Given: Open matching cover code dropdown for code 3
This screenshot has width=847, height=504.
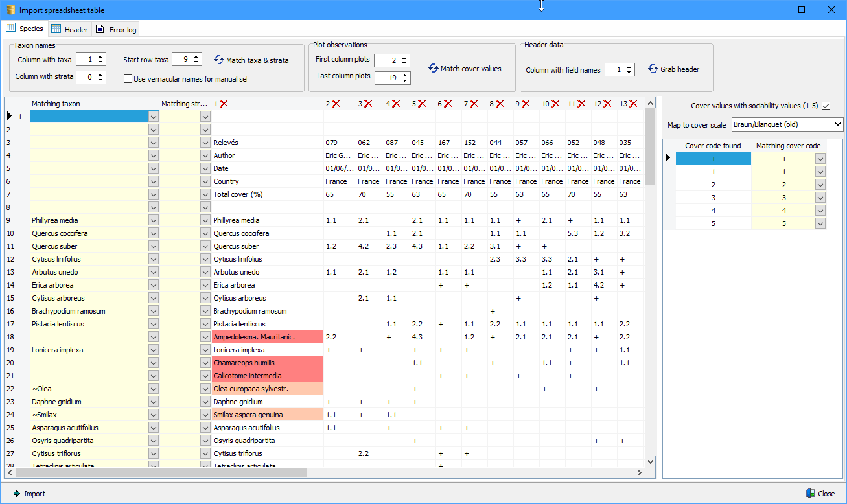Looking at the screenshot, I should click(820, 198).
